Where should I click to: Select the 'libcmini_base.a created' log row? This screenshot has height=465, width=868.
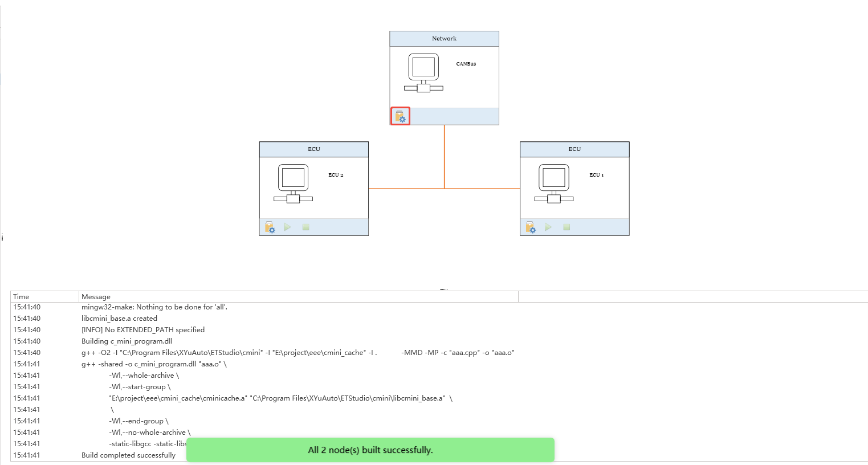(439, 319)
